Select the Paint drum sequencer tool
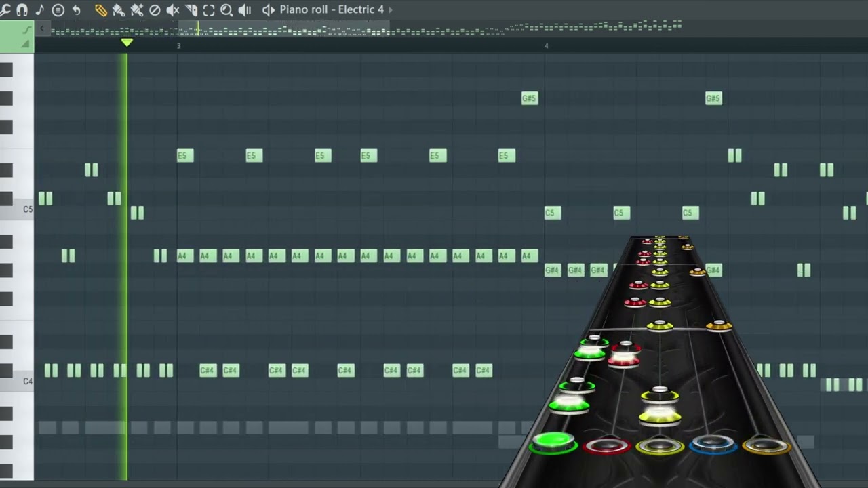Image resolution: width=868 pixels, height=488 pixels. 136,9
